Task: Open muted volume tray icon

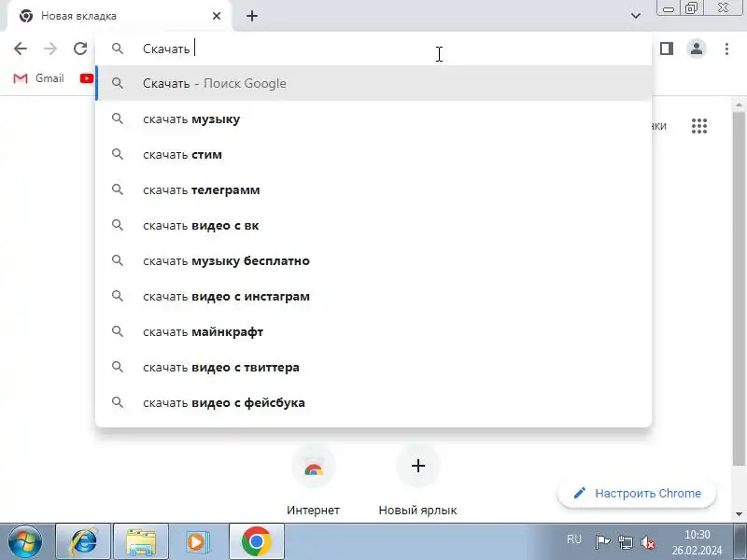Action: pos(648,542)
